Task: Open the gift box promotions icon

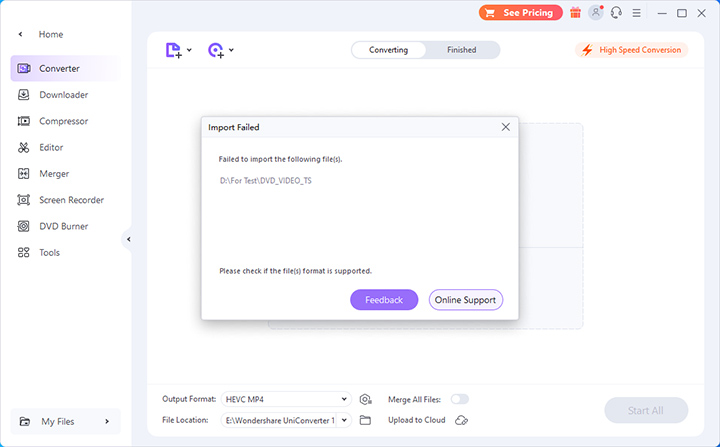Action: 575,13
